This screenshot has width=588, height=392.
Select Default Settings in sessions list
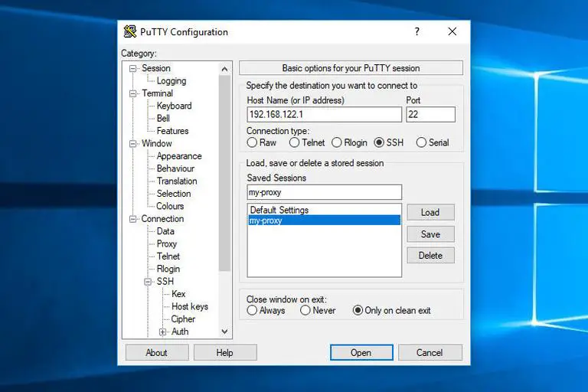click(279, 210)
